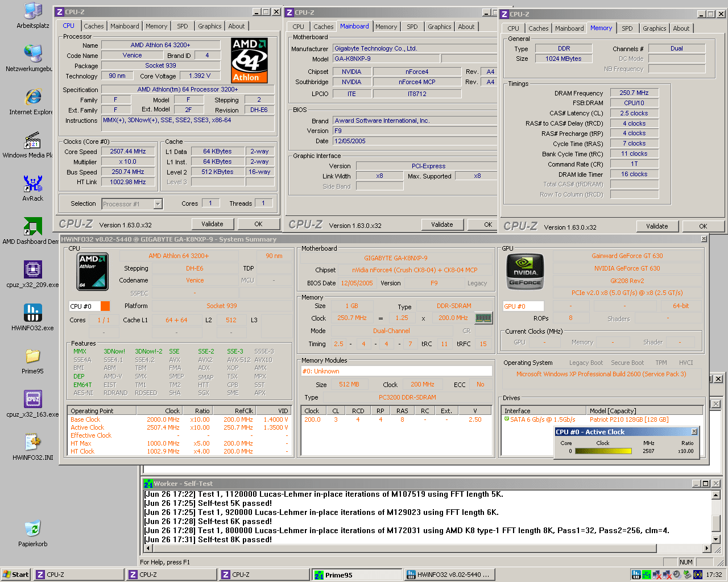Click the yellow clock bar in CPU #0 Active Clock
Image resolution: width=728 pixels, height=582 pixels.
tap(603, 451)
